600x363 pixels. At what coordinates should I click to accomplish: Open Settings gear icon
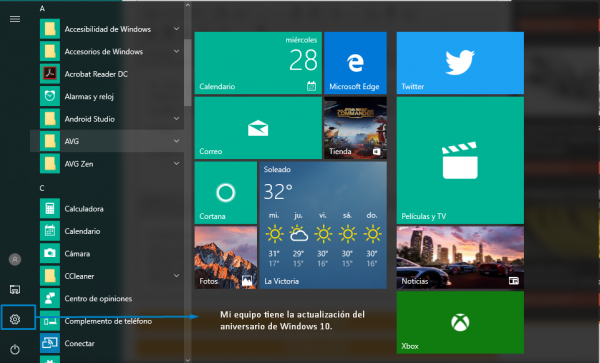point(15,319)
